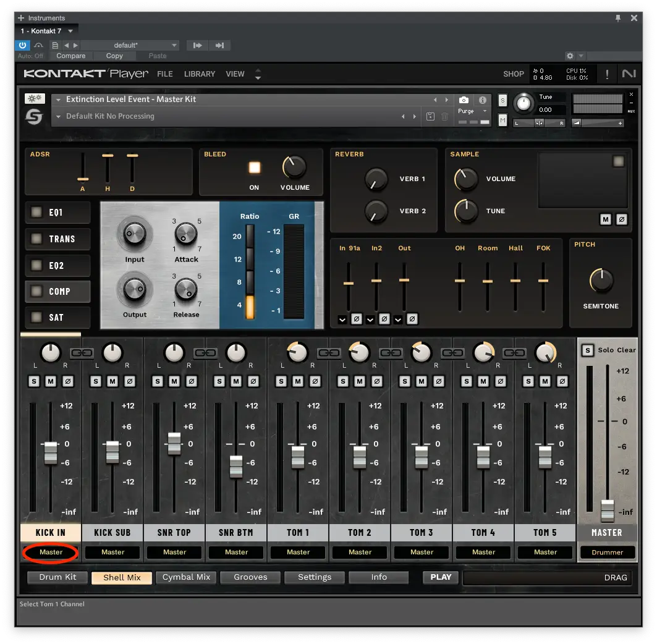Viewport: 657px width, 644px height.
Task: Click the pin window icon
Action: pos(618,18)
